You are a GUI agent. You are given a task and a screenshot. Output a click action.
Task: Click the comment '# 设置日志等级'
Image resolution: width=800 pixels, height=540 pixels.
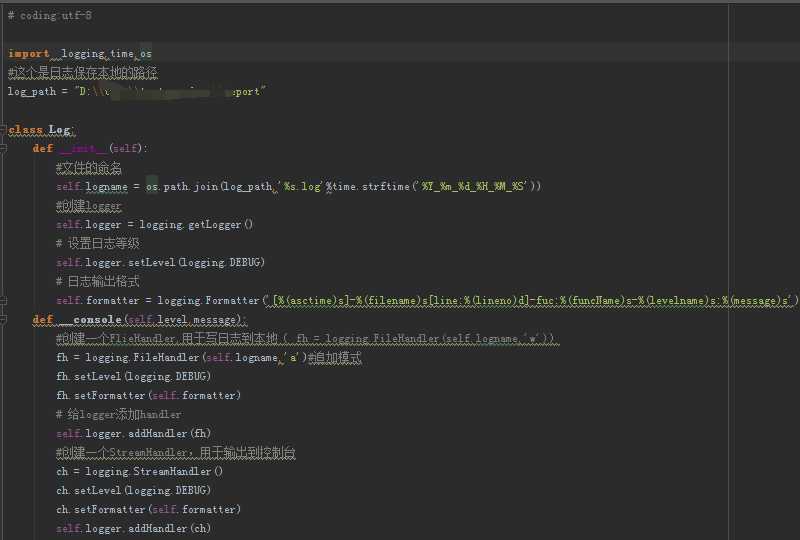tap(97, 243)
